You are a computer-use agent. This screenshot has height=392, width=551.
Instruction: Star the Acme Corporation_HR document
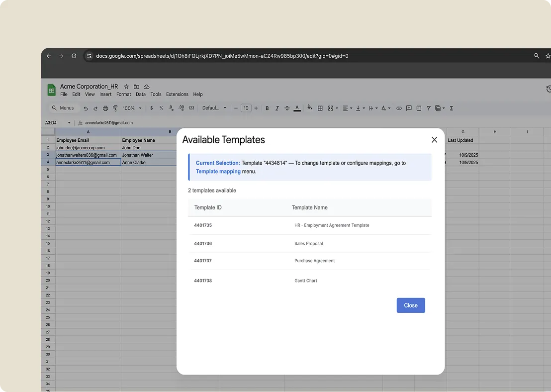126,87
